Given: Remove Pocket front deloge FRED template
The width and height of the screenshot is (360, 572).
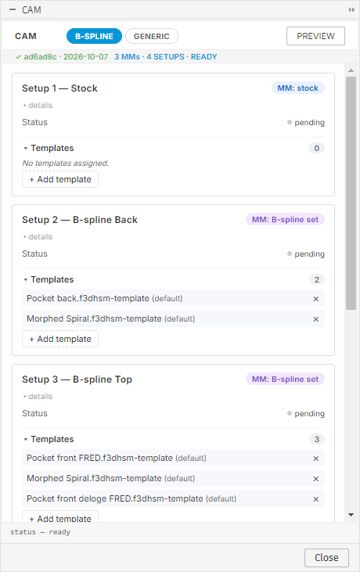Looking at the screenshot, I should tap(316, 499).
